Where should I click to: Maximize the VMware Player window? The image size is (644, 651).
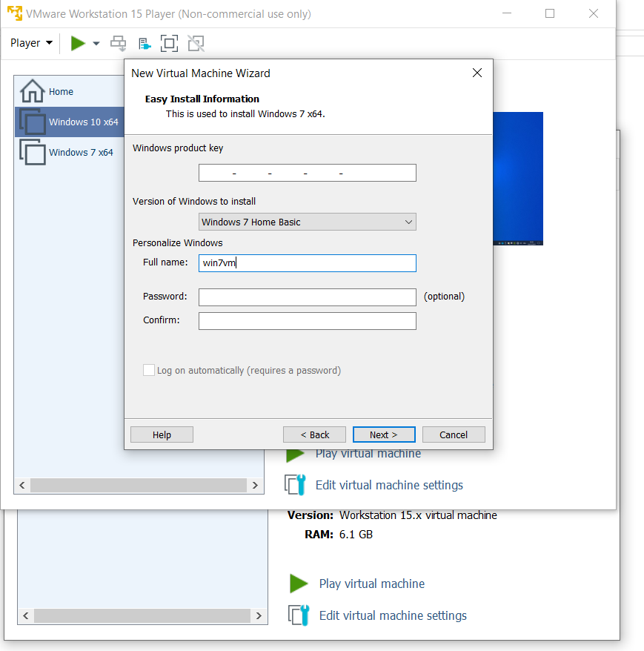(x=550, y=13)
